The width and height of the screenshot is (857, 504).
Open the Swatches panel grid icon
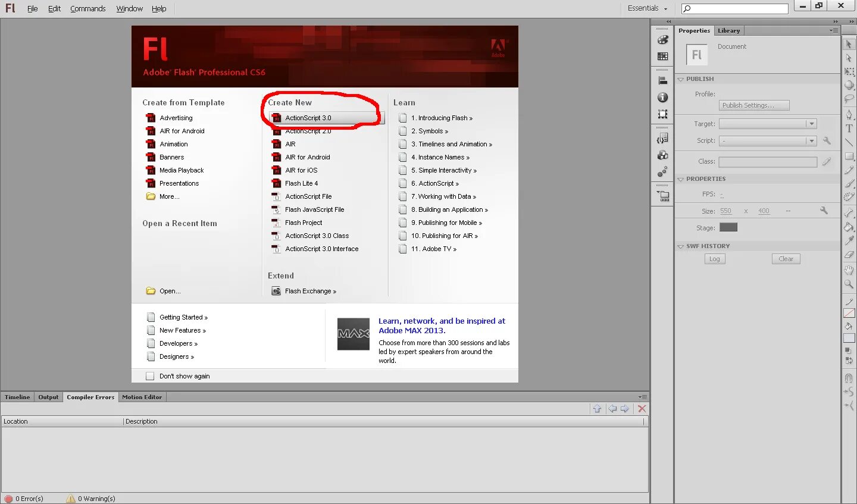click(x=662, y=56)
